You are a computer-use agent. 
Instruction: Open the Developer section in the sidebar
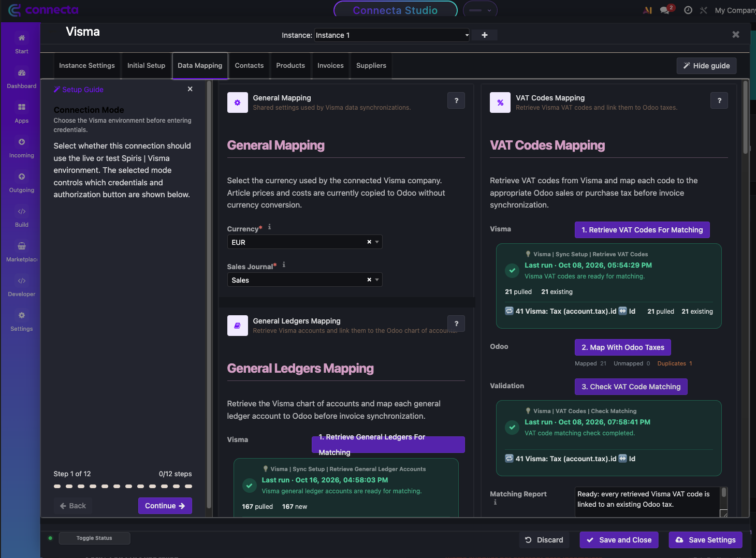[21, 287]
